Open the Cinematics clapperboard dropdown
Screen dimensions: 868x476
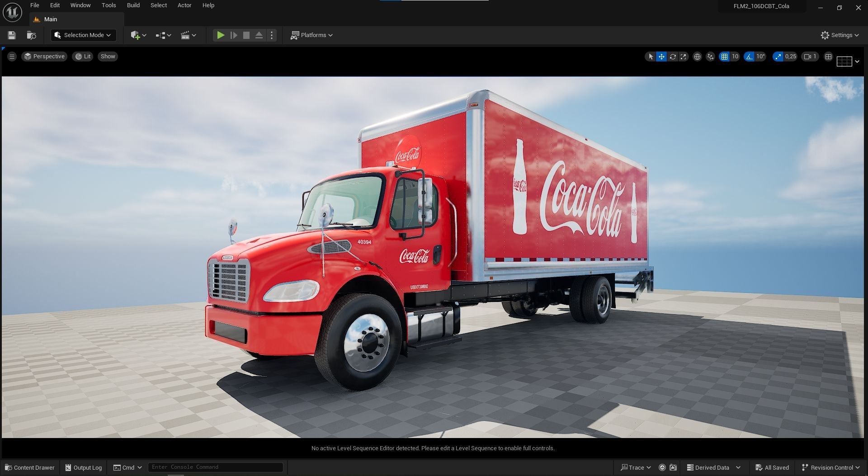pos(188,35)
